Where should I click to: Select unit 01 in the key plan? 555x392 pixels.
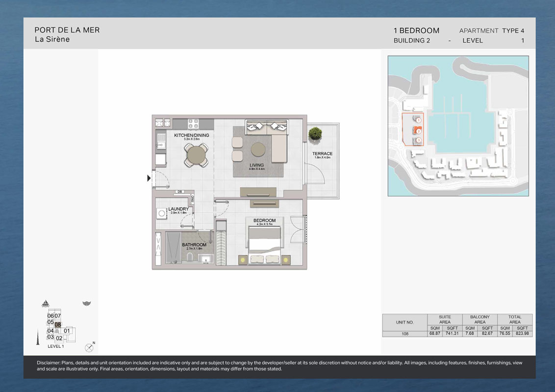point(67,331)
